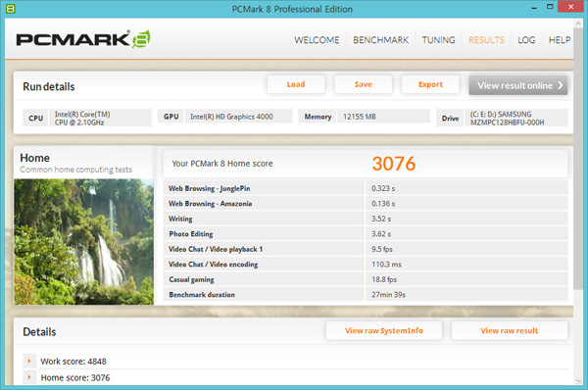Expand the Work score: 4848 arrow
Viewport: 588px width, 390px height.
[x=29, y=362]
